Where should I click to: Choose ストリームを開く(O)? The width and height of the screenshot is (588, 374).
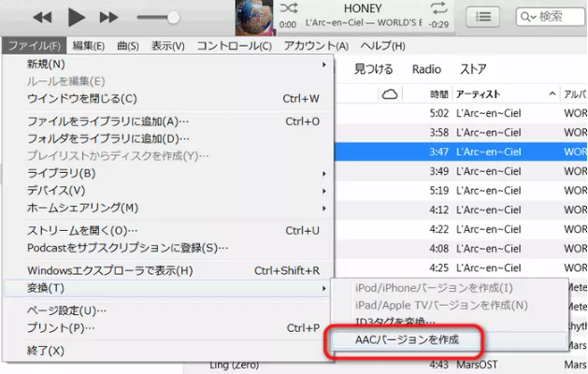tap(168, 230)
